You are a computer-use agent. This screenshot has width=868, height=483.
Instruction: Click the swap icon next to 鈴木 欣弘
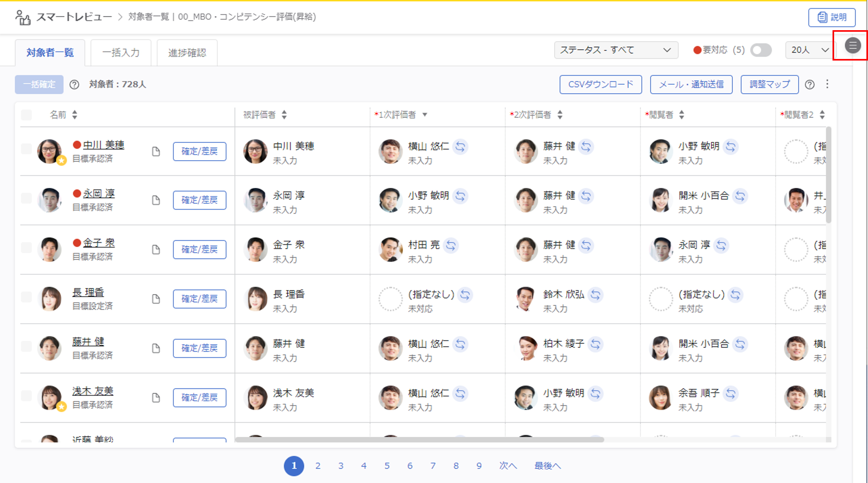coord(595,295)
